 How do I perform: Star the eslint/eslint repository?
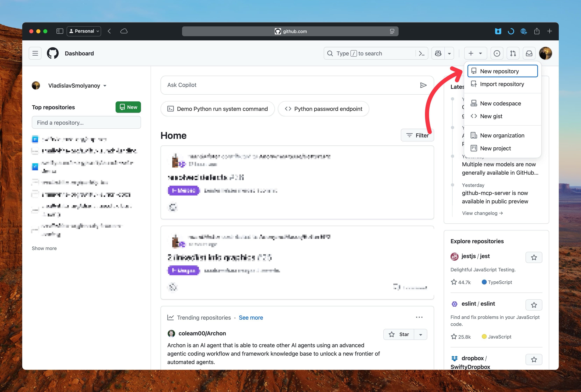pyautogui.click(x=534, y=305)
